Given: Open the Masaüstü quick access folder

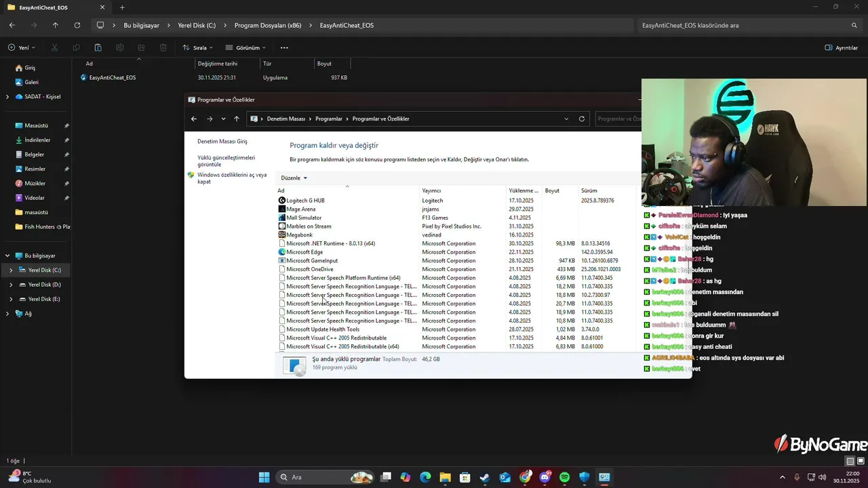Looking at the screenshot, I should [36, 125].
